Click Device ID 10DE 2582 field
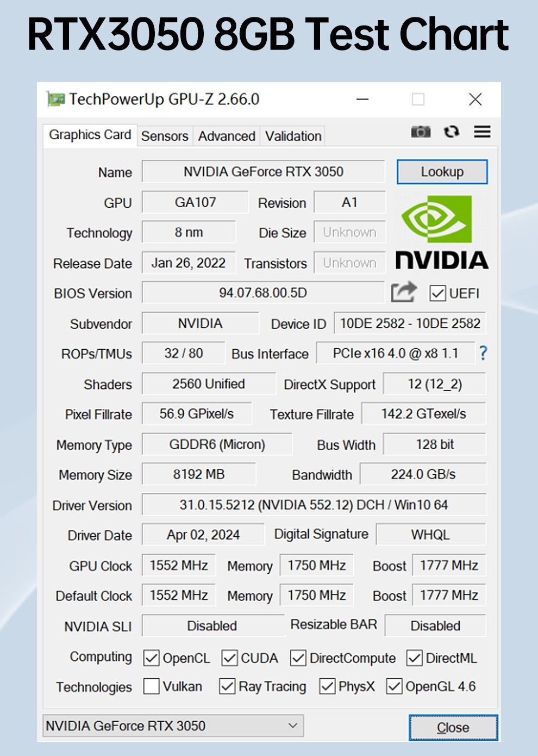The image size is (538, 756). click(410, 323)
